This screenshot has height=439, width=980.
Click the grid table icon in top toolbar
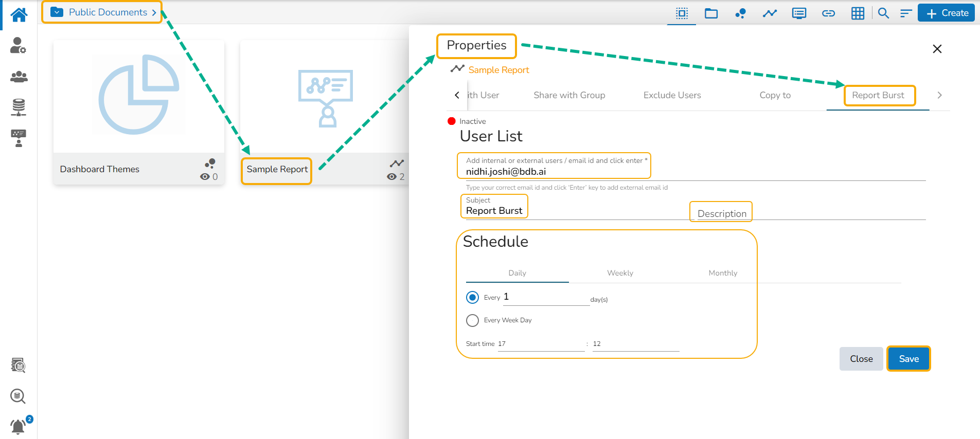[858, 13]
